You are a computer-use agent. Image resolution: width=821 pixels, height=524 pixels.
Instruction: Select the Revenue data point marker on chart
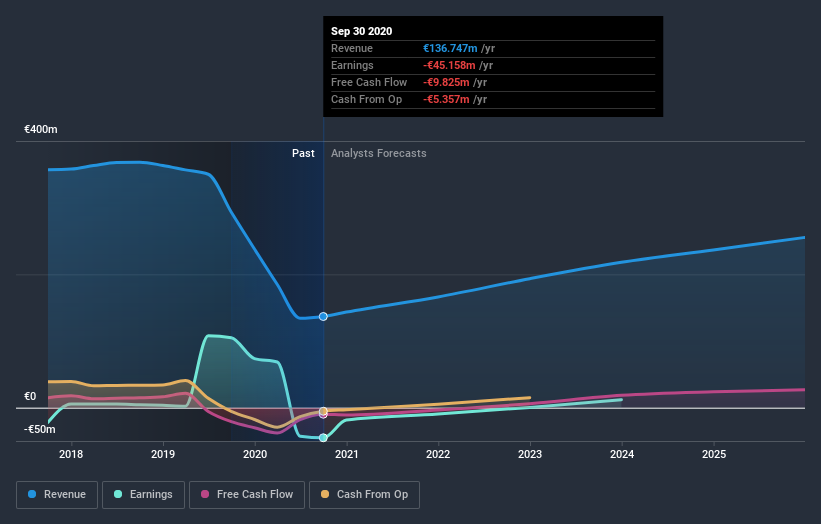click(323, 316)
